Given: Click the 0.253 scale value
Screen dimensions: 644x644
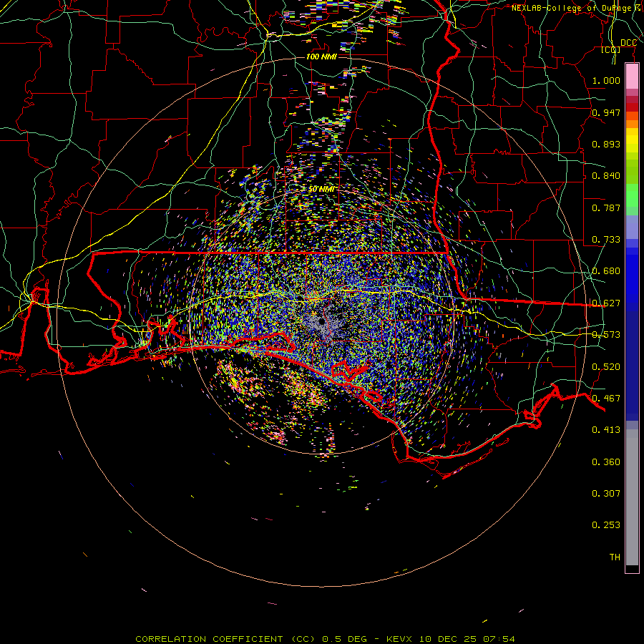Looking at the screenshot, I should click(606, 525).
